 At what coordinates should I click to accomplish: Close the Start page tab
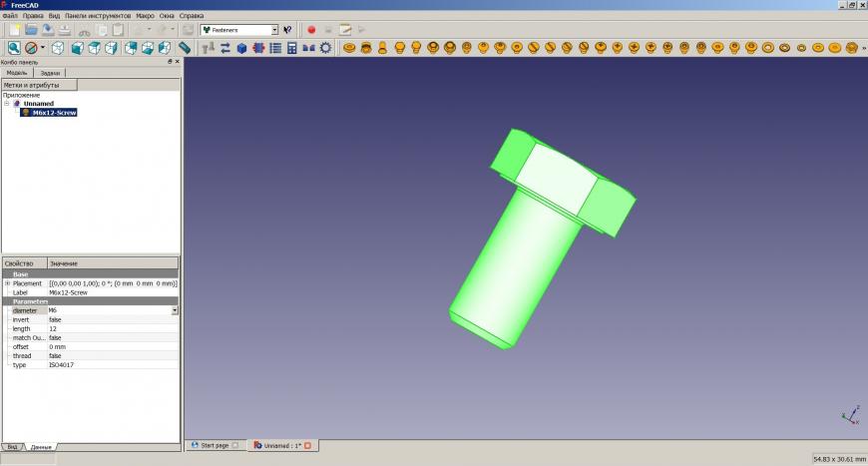pyautogui.click(x=235, y=445)
